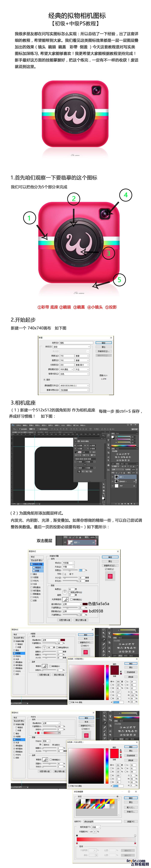Open the 样式 dropdown showing 内斜面
Screen dimensions: 151x868
tap(69, 563)
